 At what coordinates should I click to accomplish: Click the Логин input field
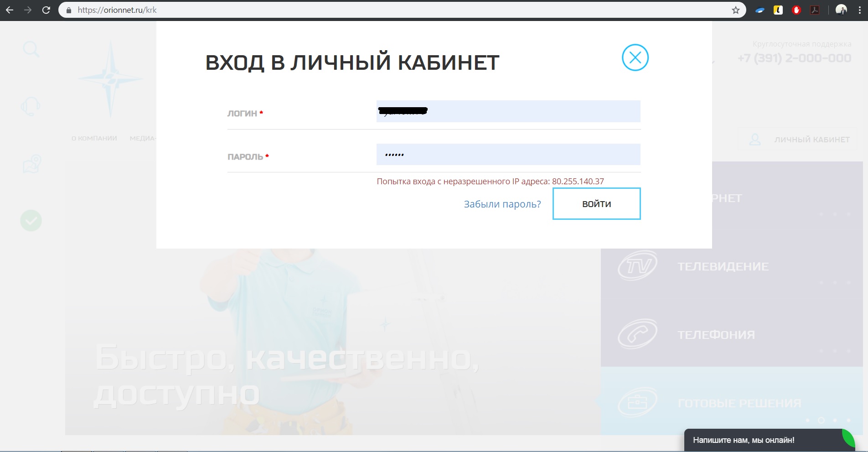pos(508,111)
